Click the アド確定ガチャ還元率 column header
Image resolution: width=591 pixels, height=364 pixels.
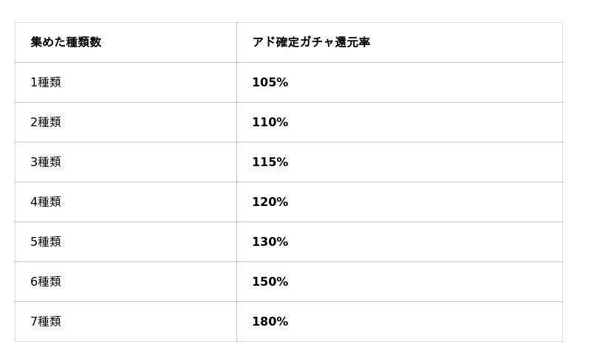click(x=311, y=43)
